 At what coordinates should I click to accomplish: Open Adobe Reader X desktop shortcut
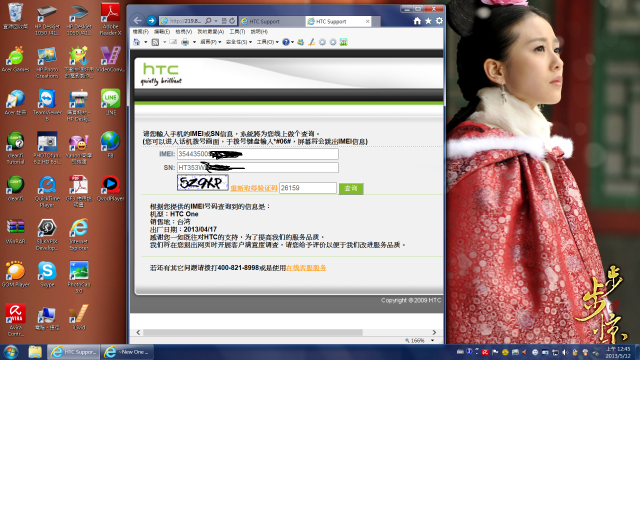pos(111,19)
